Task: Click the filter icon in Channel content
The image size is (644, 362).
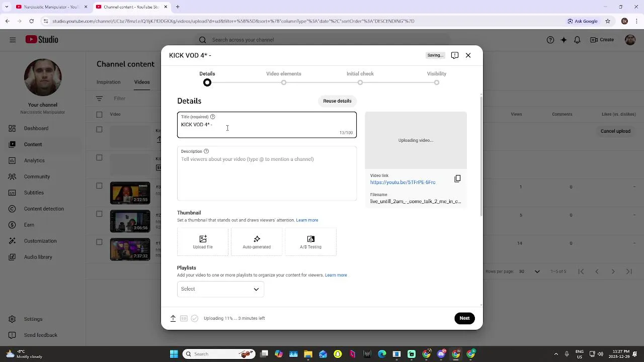Action: pos(99,99)
